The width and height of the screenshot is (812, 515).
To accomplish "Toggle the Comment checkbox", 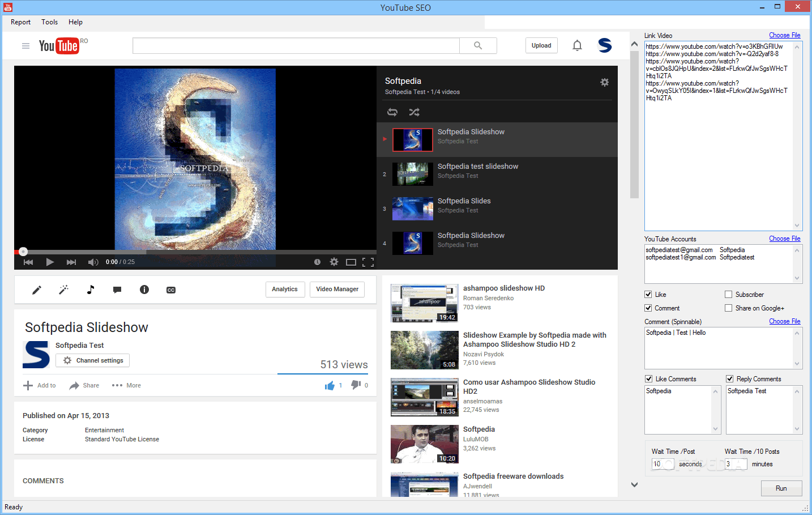I will tap(648, 308).
